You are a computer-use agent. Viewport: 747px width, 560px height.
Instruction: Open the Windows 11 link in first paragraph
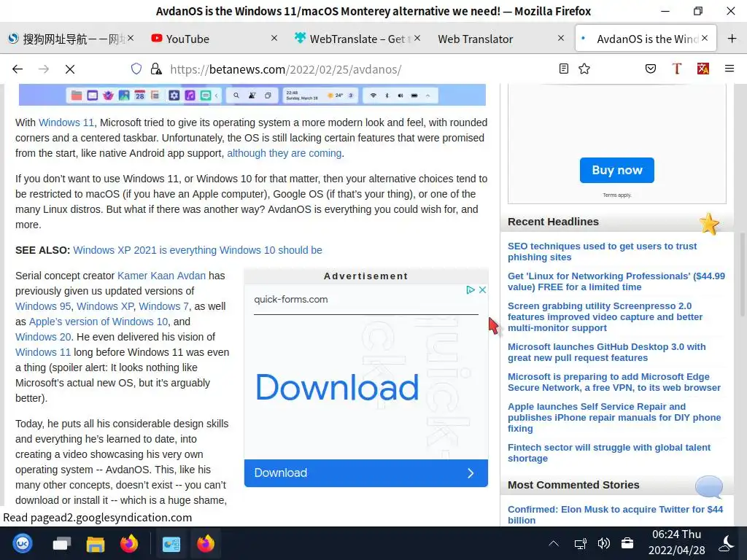66,122
